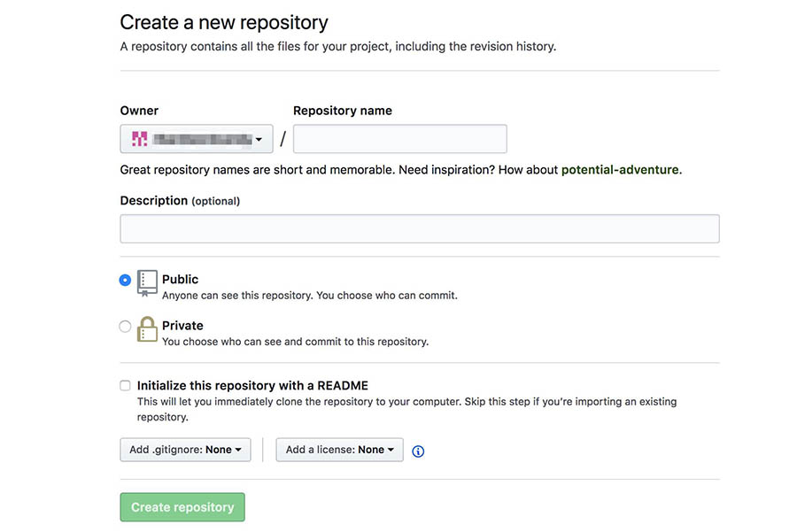Use the potential-adventure name suggestion
This screenshot has width=797, height=532.
pos(620,169)
